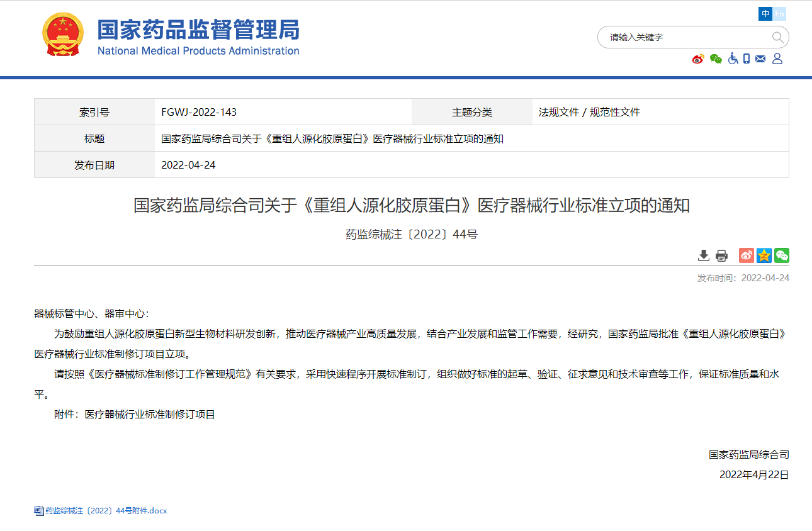The image size is (812, 531).
Task: Open accessibility wheelchair icon
Action: click(x=733, y=59)
